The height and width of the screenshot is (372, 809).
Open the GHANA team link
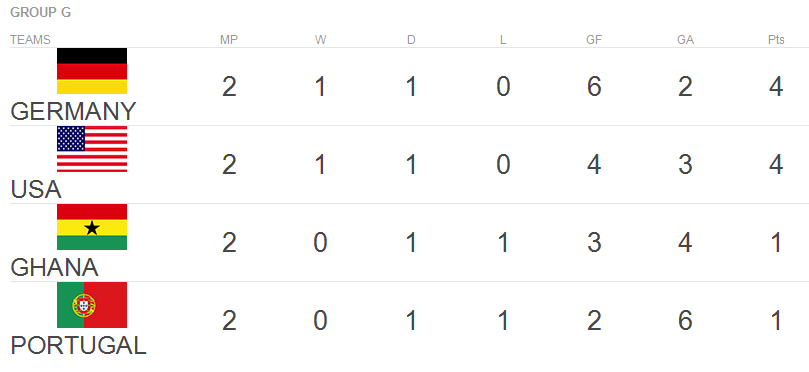pos(55,267)
